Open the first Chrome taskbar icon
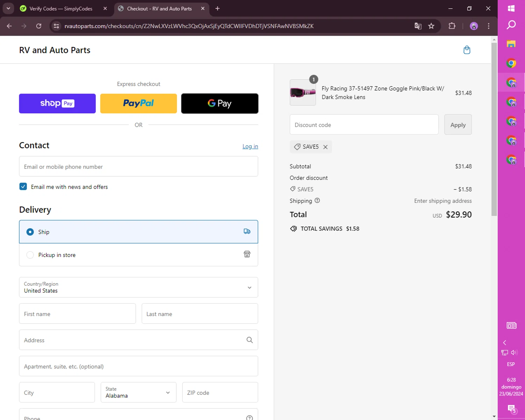525x420 pixels. pyautogui.click(x=511, y=63)
